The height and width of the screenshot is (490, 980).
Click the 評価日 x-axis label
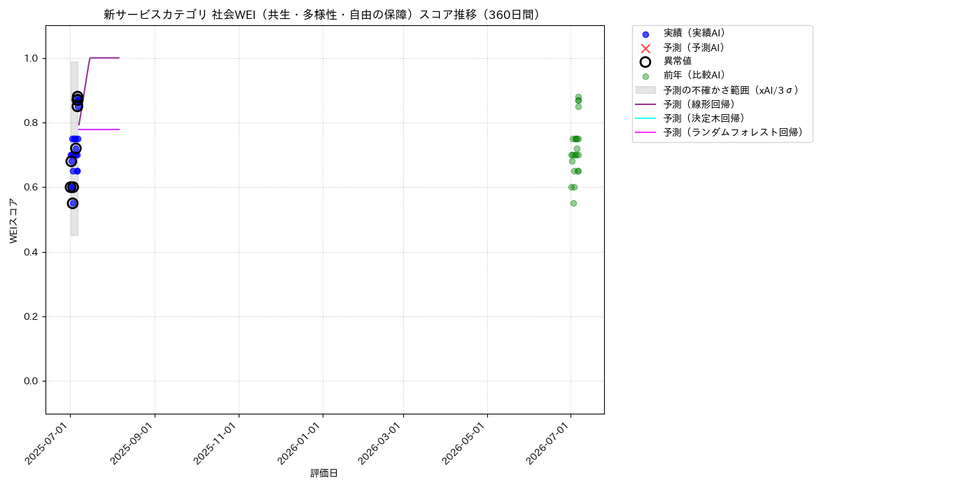pyautogui.click(x=324, y=474)
